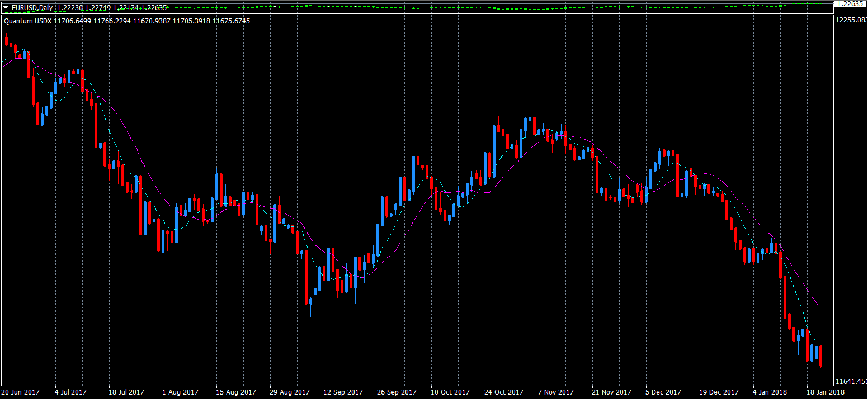Click the 5 Dec 2017 date label

(663, 392)
